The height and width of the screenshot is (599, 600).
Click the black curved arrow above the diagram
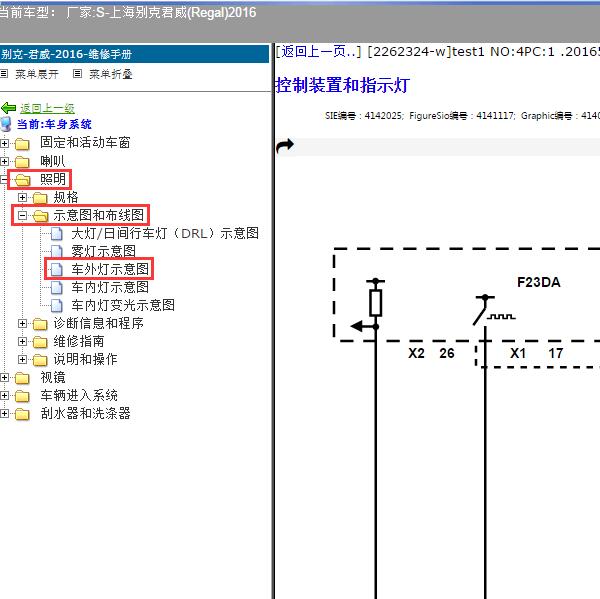(x=285, y=146)
